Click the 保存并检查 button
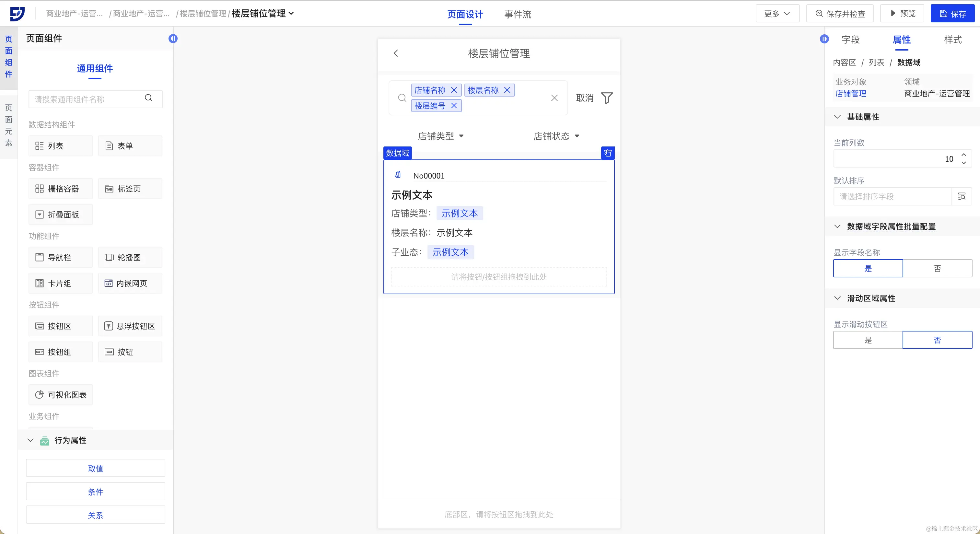 point(840,14)
